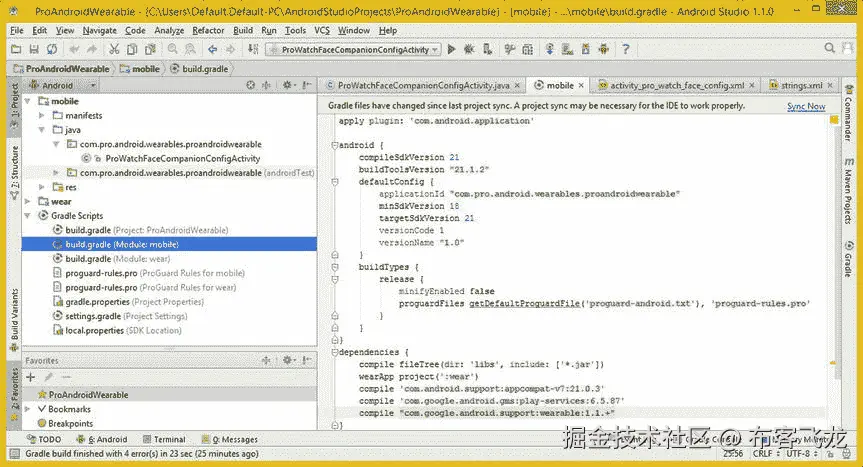Switch to activity_pro_watch_face_config.xml tab
This screenshot has height=467, width=863.
[676, 85]
